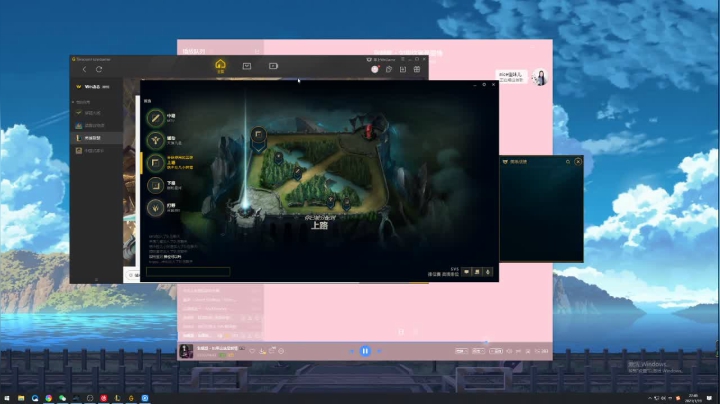
Task: Open WeGame video/live top tab
Action: [x=273, y=66]
